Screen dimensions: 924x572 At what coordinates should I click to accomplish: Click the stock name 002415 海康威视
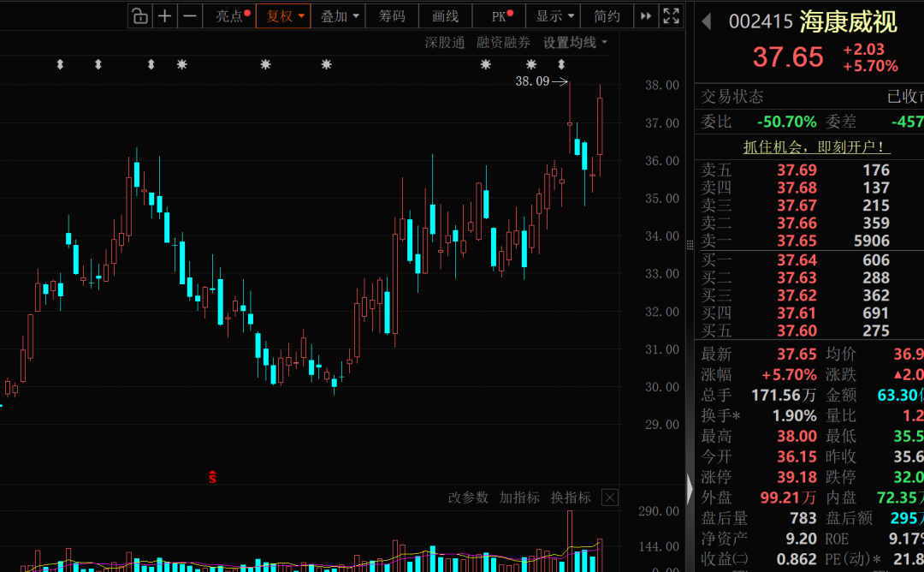coord(814,21)
